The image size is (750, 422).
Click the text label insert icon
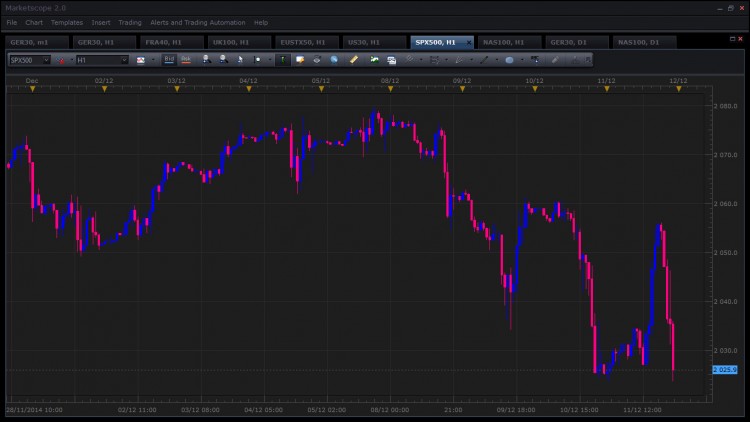[535, 59]
